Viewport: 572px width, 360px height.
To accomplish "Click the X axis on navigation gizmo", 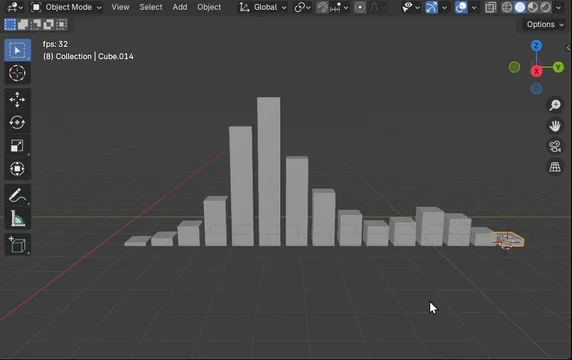I will click(536, 71).
